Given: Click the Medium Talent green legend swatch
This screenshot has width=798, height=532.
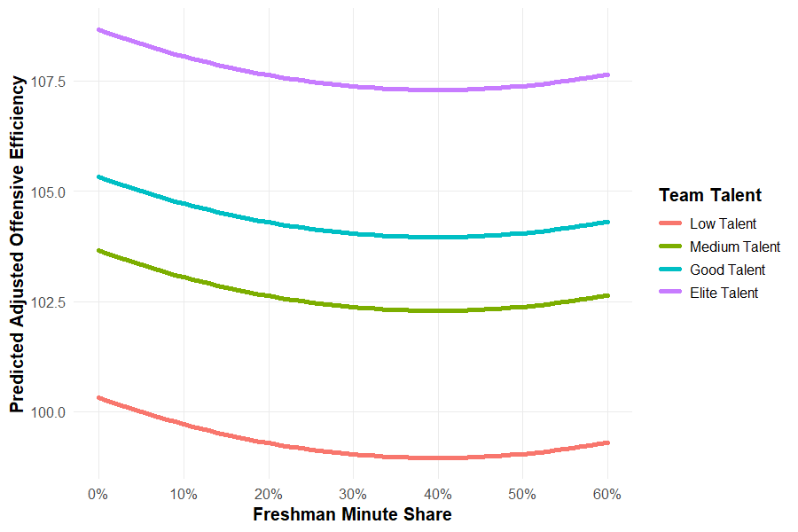Looking at the screenshot, I should 670,247.
